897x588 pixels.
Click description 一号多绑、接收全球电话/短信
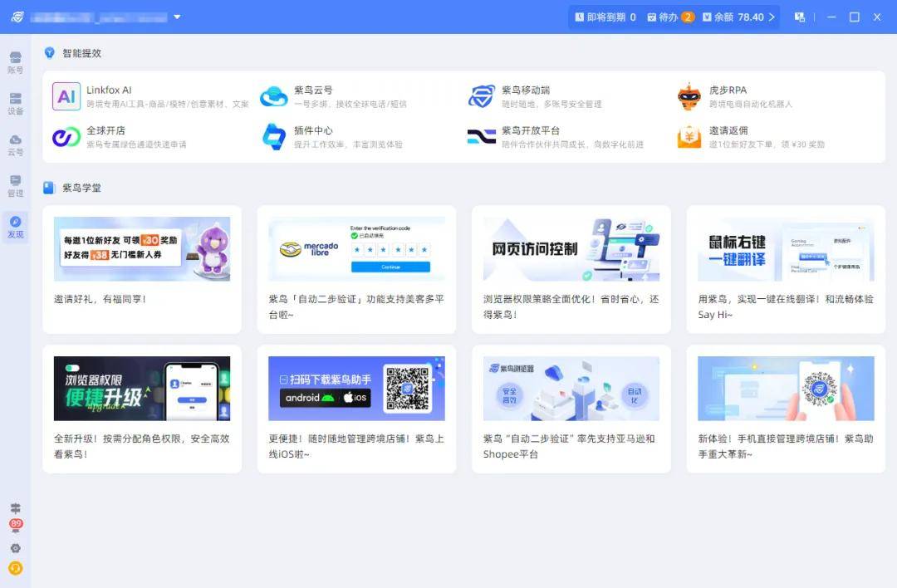(350, 104)
